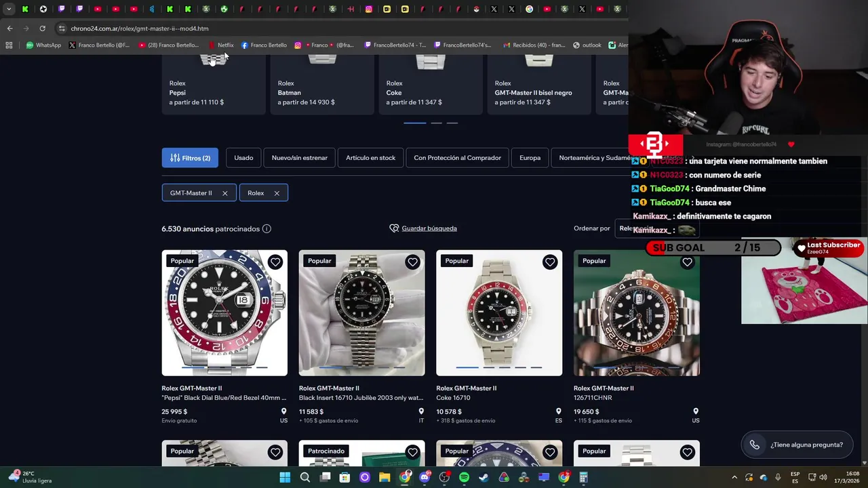This screenshot has width=868, height=488.
Task: Open File Explorer from the taskbar
Action: (x=384, y=477)
